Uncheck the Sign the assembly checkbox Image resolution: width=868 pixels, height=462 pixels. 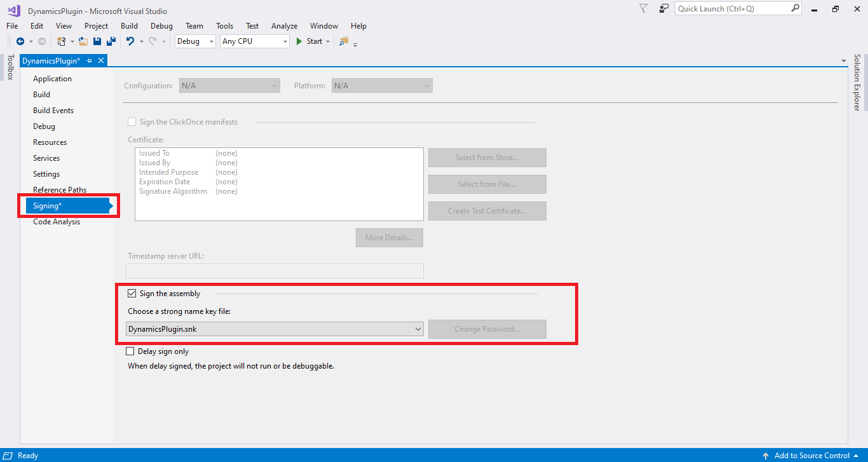(x=132, y=293)
